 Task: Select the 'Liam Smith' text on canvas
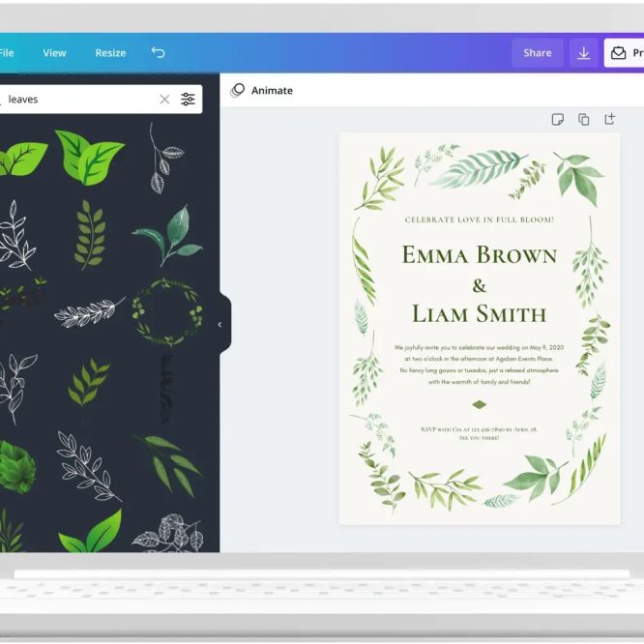pos(479,314)
